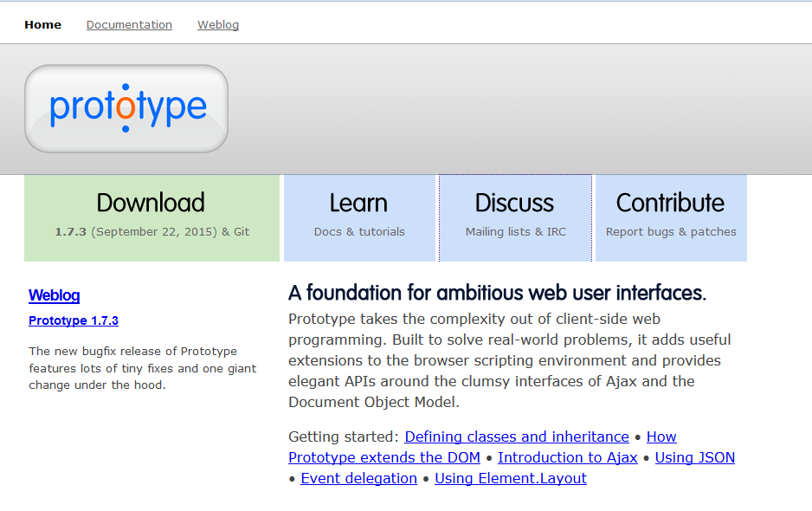
Task: Click the 'Prototype takes the complexity out' paragraph
Action: point(510,360)
